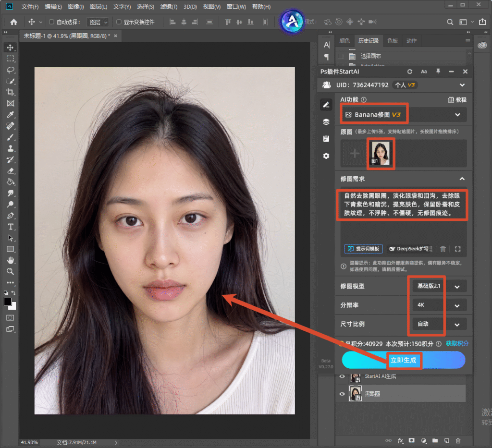Expand prompt box to fullscreen

coord(458,249)
